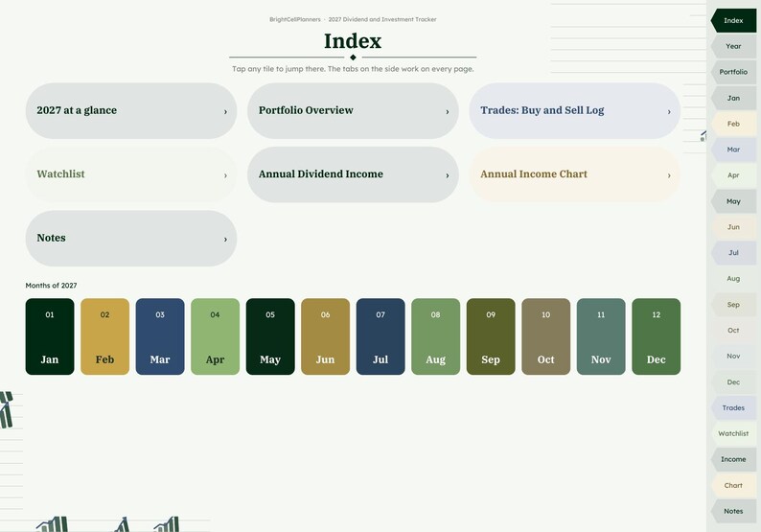This screenshot has width=761, height=532.
Task: Select the Aug side tab
Action: point(733,279)
